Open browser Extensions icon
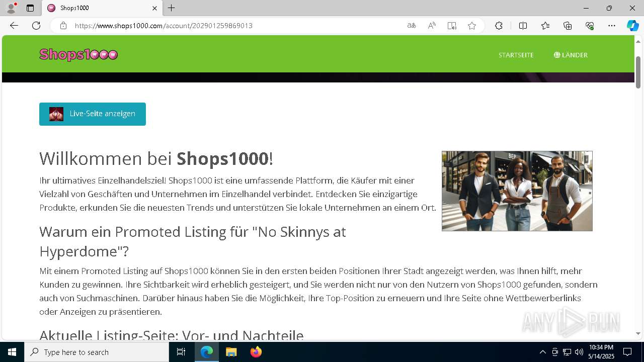Viewport: 644px width, 362px height. point(499,26)
